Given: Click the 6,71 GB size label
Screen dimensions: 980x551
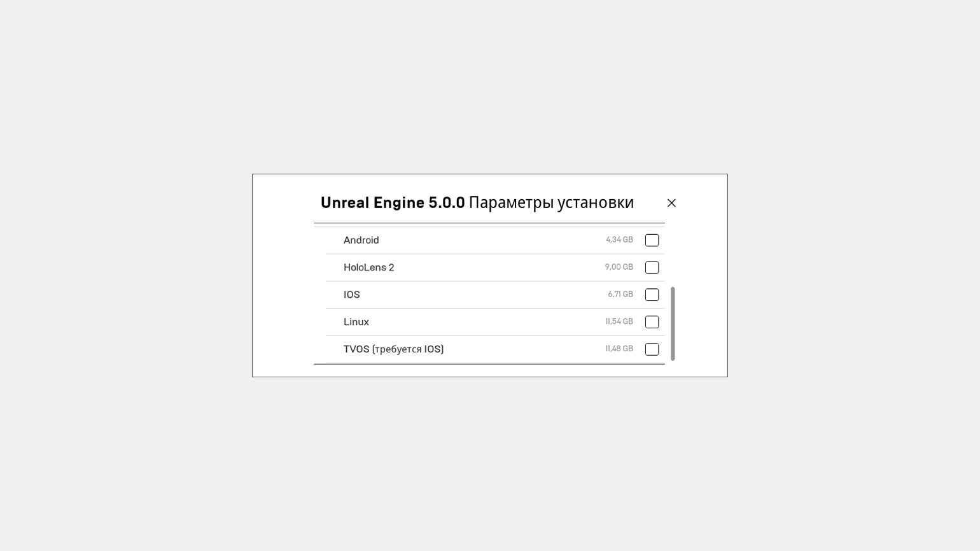Looking at the screenshot, I should pyautogui.click(x=620, y=295).
